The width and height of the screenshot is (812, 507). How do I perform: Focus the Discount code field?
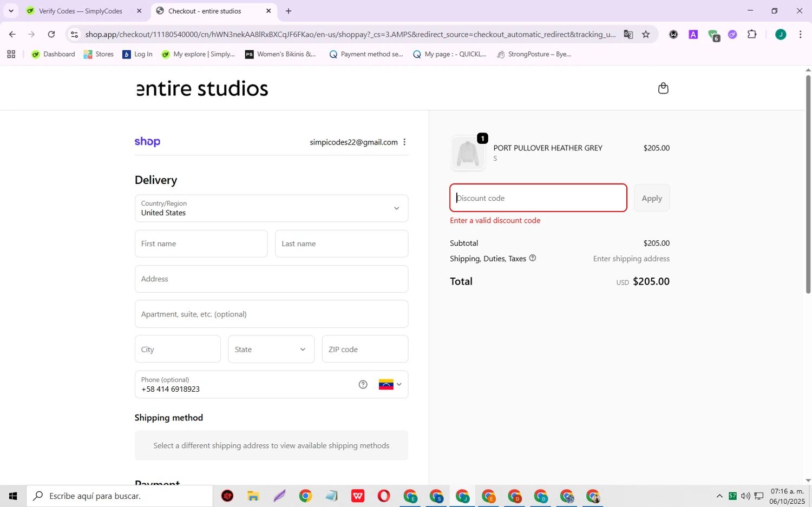tap(538, 198)
